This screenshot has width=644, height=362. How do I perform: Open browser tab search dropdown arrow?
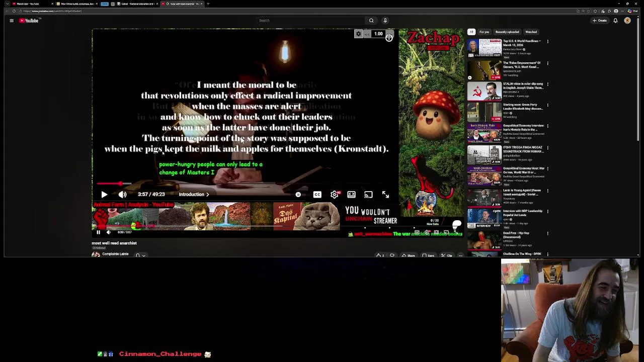pos(6,4)
